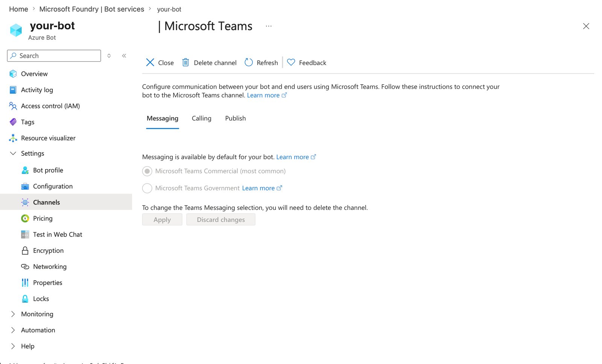Click the Access control people icon
Image resolution: width=602 pixels, height=364 pixels.
click(13, 106)
